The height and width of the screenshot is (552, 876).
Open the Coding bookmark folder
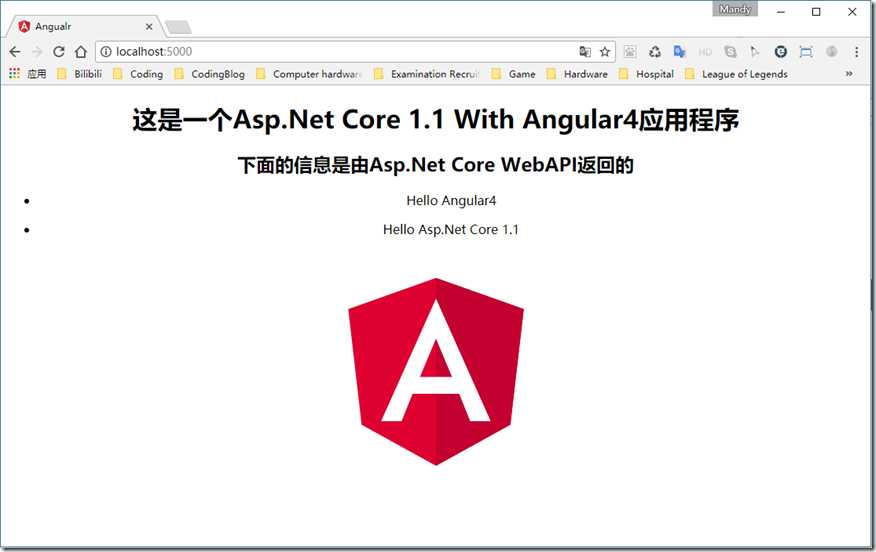(x=138, y=74)
